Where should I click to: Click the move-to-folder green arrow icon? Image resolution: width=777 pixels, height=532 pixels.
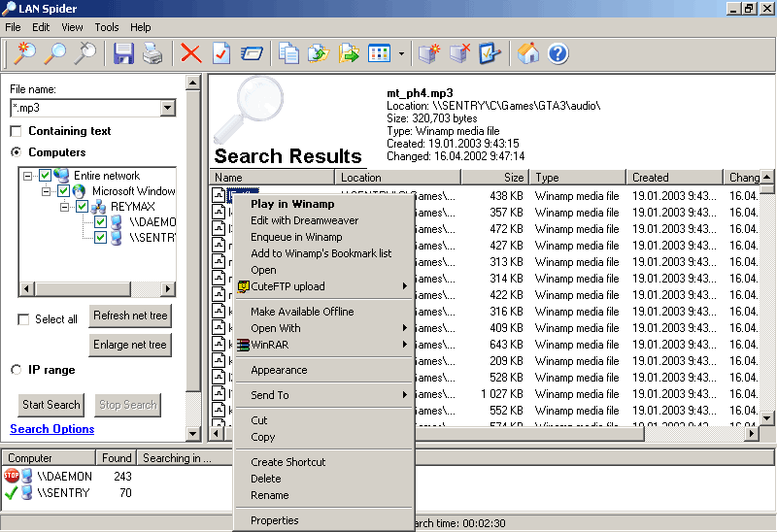(349, 53)
